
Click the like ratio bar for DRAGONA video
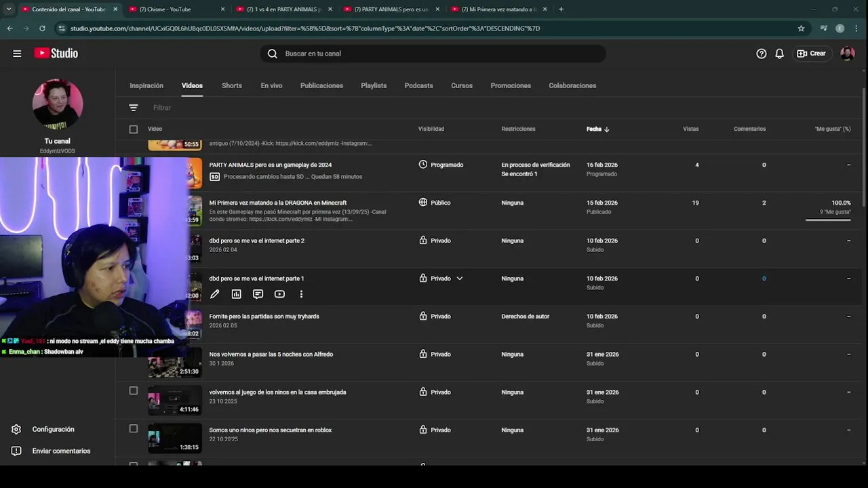828,220
